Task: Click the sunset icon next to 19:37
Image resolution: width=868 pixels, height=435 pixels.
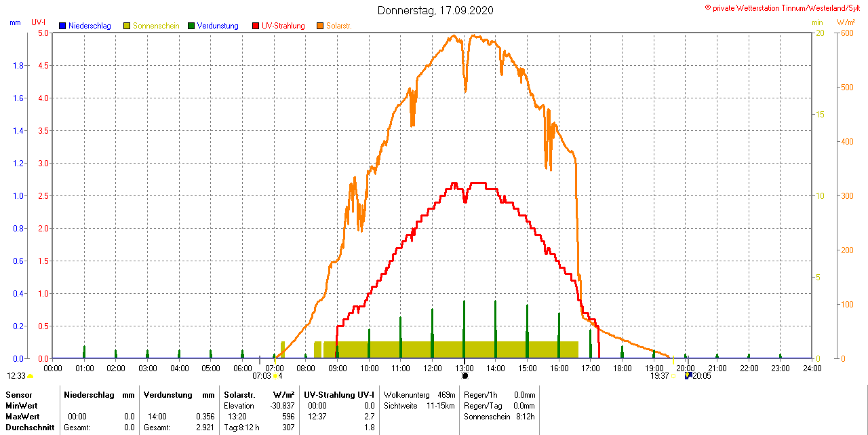Action: (x=673, y=375)
